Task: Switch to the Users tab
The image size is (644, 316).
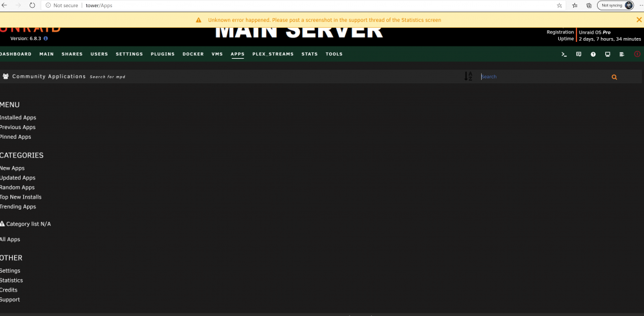Action: (x=99, y=54)
